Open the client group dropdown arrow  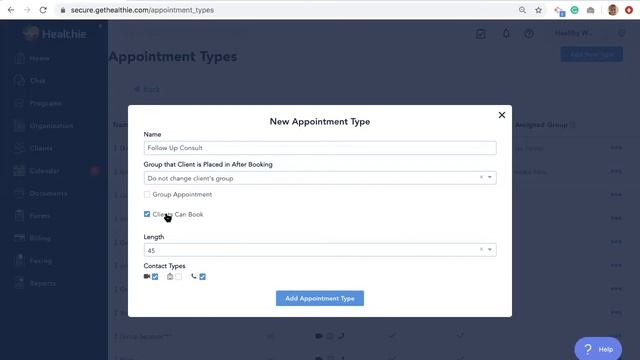(x=490, y=178)
